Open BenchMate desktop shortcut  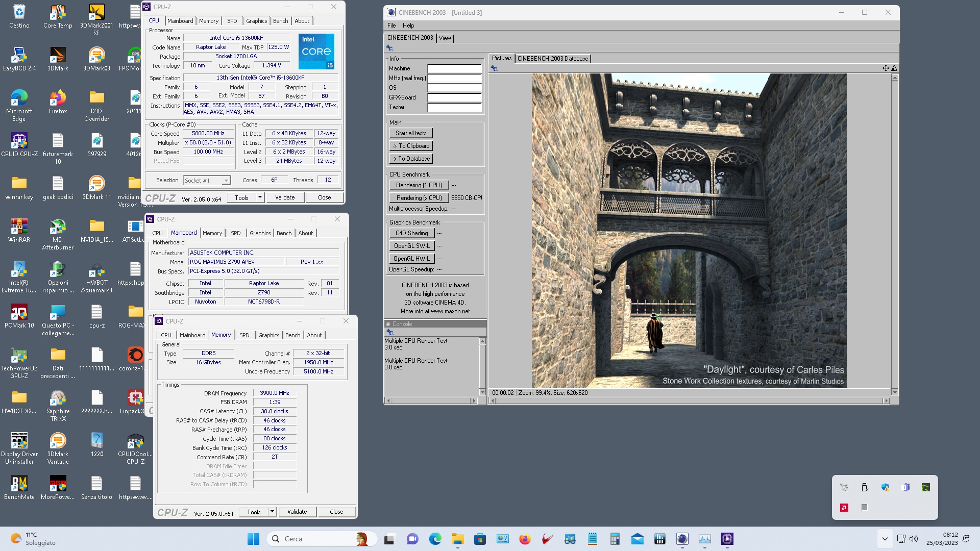[x=19, y=488]
